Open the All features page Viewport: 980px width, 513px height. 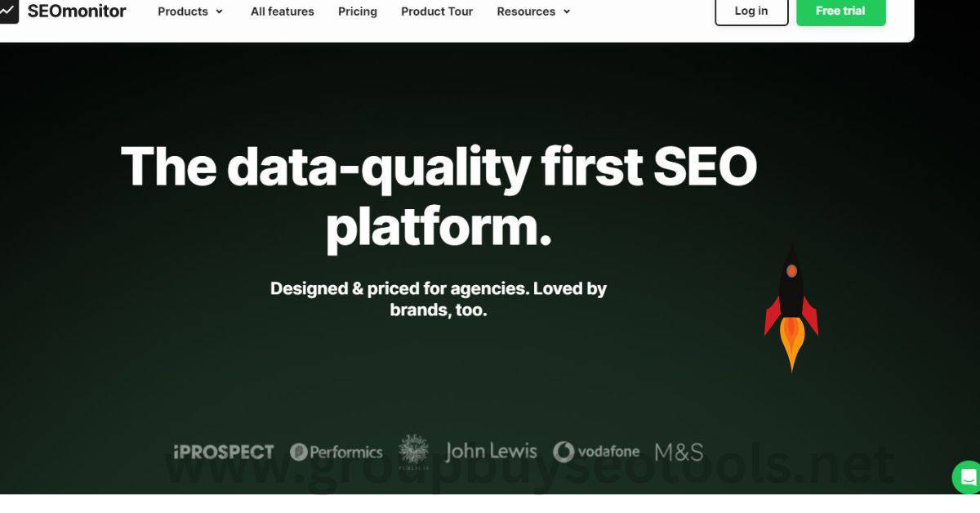pos(283,11)
